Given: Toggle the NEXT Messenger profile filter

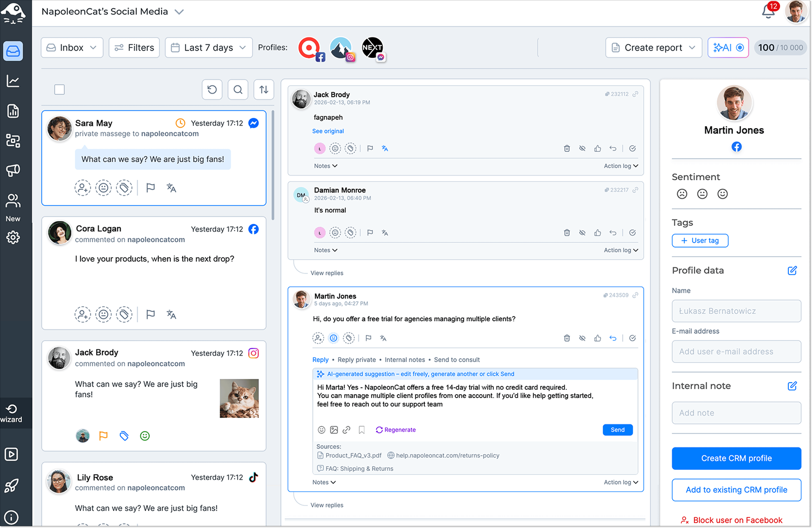Looking at the screenshot, I should [373, 48].
